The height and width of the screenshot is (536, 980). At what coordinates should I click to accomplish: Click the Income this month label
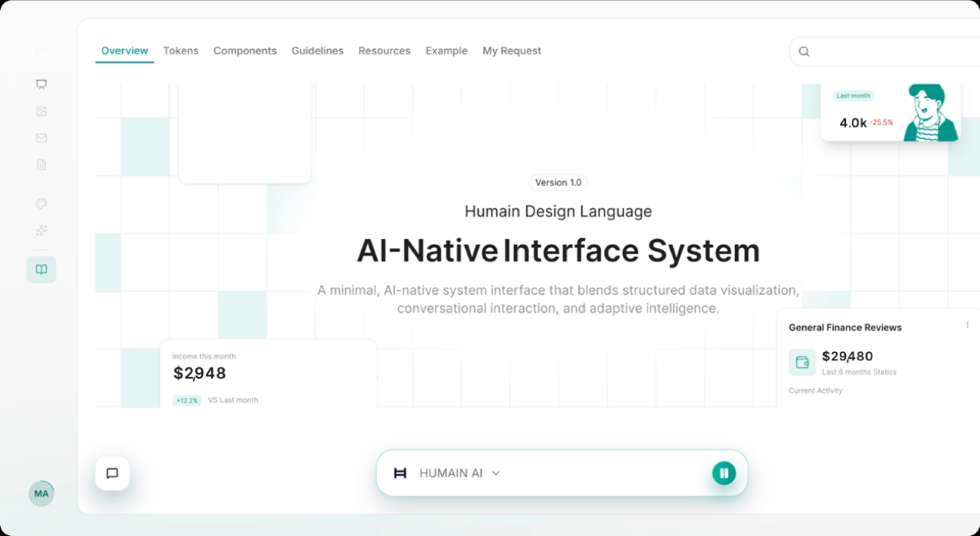[x=204, y=356]
